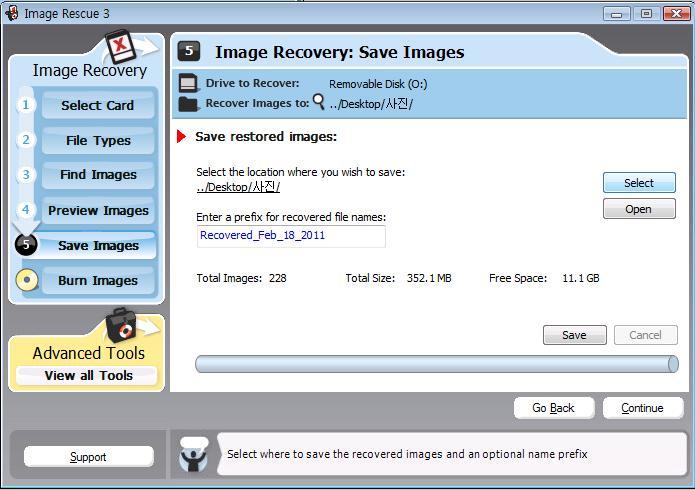695x490 pixels.
Task: Click the drive icon next to Drive to Recover
Action: pyautogui.click(x=188, y=83)
